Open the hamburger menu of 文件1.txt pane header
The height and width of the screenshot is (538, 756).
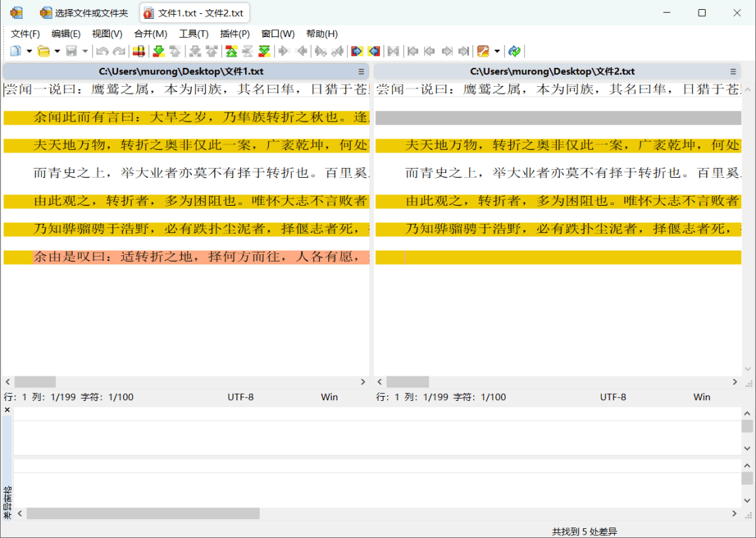point(361,71)
